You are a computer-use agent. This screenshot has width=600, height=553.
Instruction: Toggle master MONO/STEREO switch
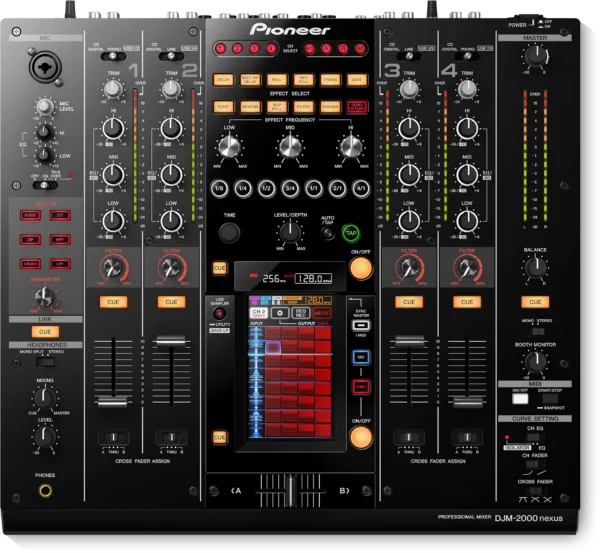tap(537, 331)
